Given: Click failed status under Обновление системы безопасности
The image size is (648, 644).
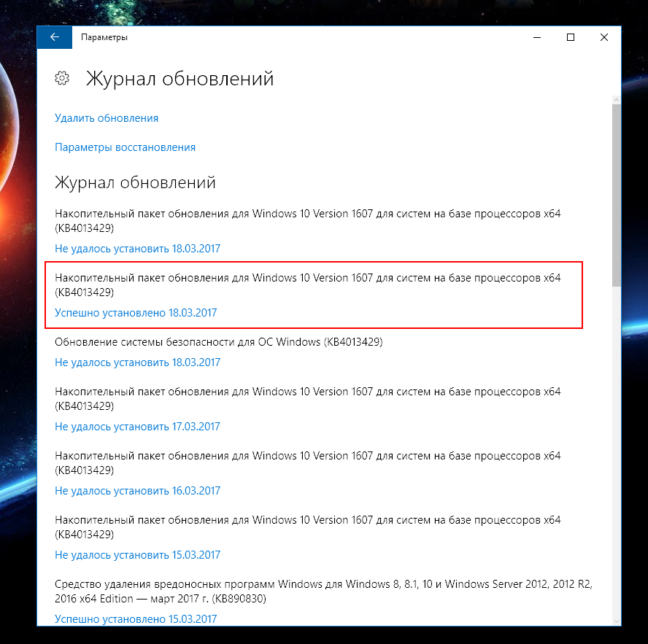Looking at the screenshot, I should [137, 362].
